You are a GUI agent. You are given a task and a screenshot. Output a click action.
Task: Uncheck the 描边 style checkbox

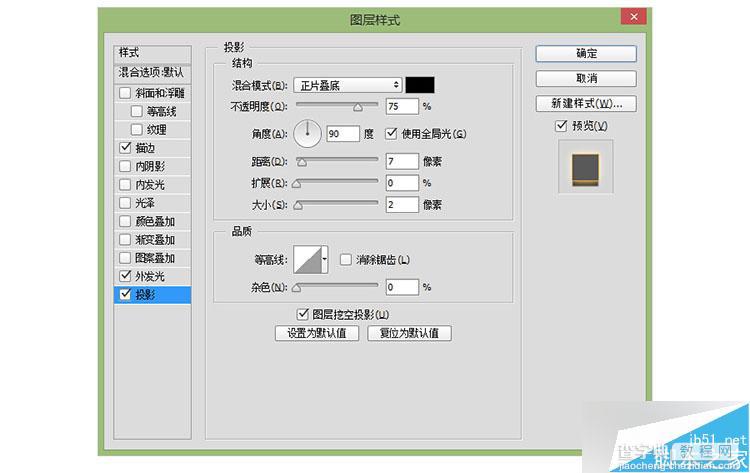click(125, 148)
